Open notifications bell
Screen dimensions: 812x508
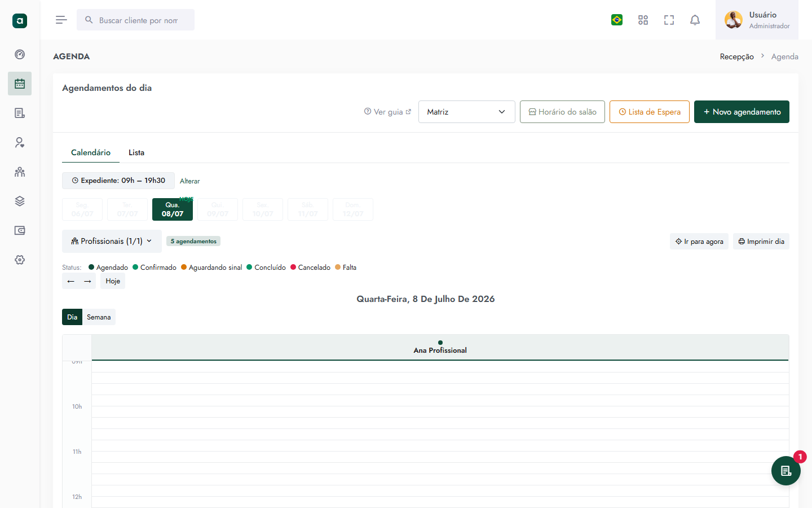tap(695, 20)
